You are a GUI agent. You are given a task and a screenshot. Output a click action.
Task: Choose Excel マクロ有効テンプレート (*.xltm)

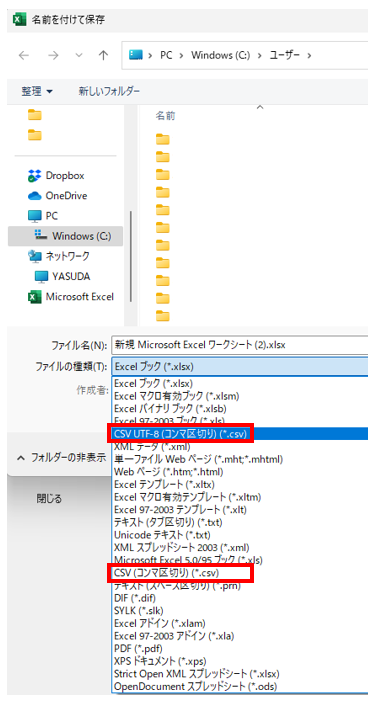[x=187, y=497]
